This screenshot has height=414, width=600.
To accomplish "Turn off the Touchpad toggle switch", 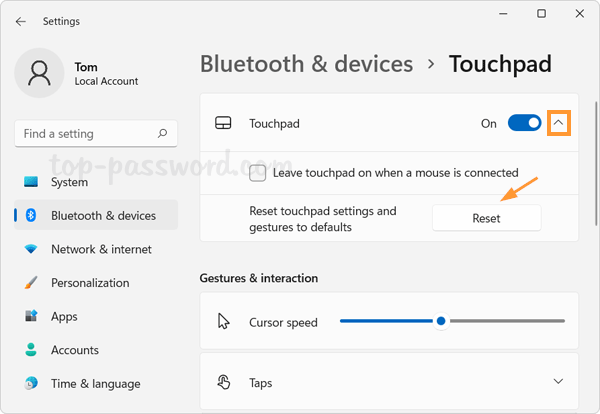I will pyautogui.click(x=524, y=123).
